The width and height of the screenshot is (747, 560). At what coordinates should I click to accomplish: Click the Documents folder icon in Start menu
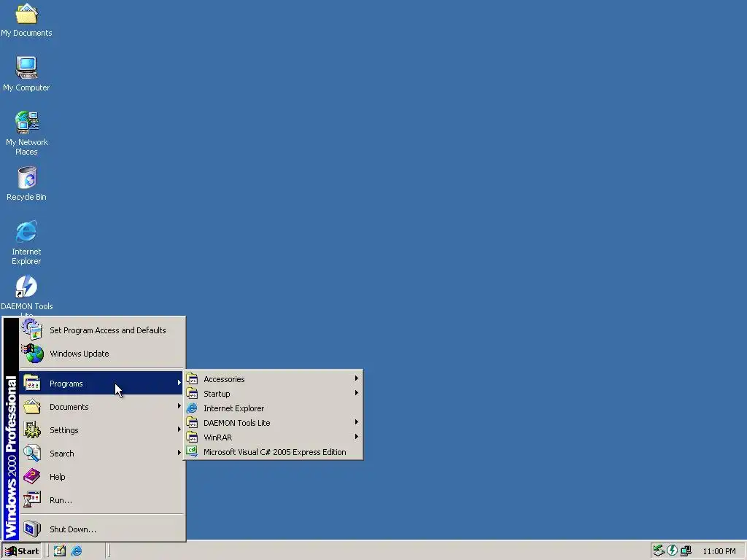tap(32, 407)
